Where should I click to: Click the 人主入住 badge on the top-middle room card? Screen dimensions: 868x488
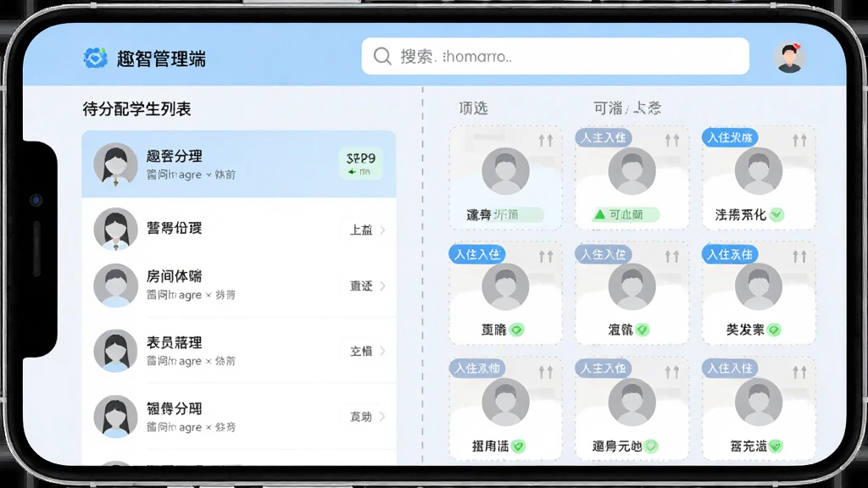coord(604,137)
